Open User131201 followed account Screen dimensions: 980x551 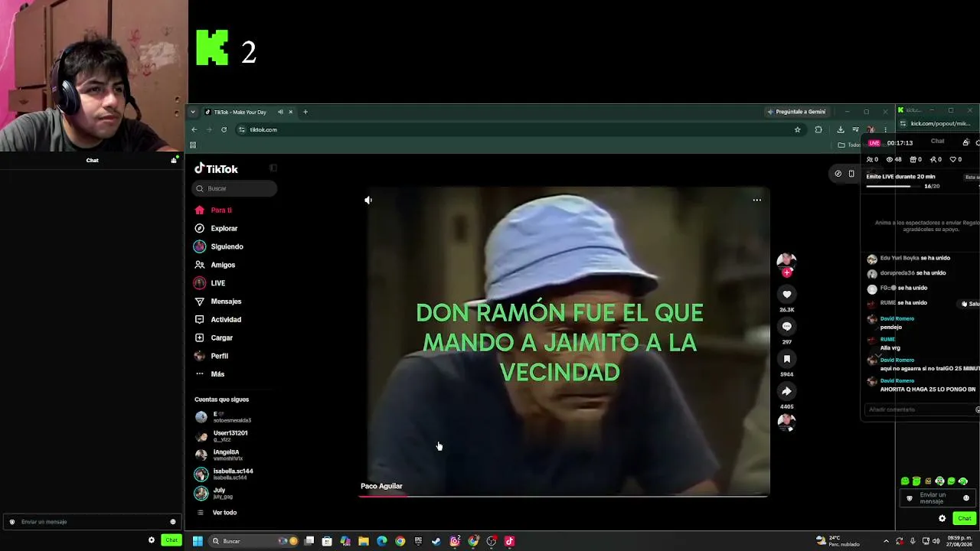point(222,436)
